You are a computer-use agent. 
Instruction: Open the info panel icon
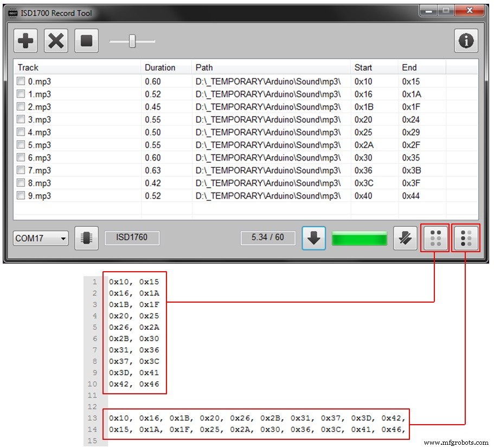point(466,41)
